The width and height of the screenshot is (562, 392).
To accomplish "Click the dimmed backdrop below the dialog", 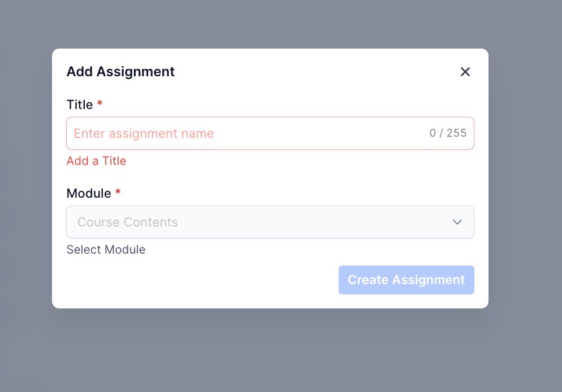I will [270, 350].
